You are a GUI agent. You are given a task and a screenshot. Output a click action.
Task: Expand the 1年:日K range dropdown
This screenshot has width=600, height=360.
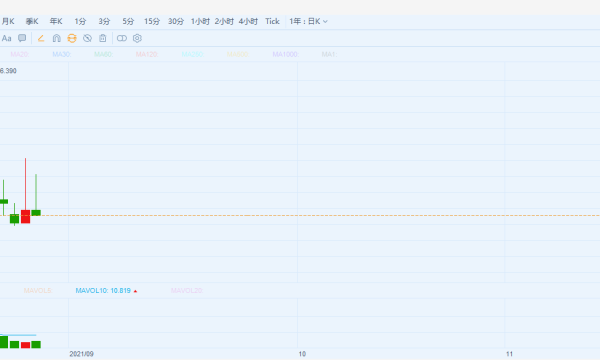(x=308, y=21)
